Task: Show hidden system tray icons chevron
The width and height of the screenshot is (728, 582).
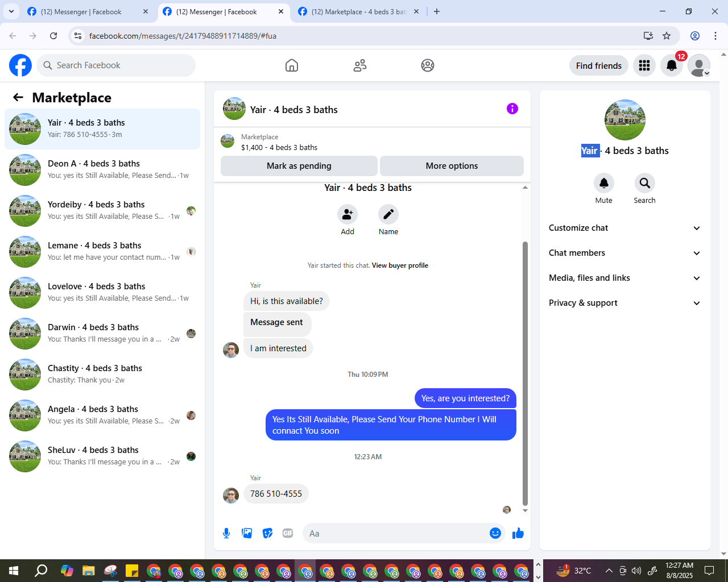Action: tap(609, 571)
